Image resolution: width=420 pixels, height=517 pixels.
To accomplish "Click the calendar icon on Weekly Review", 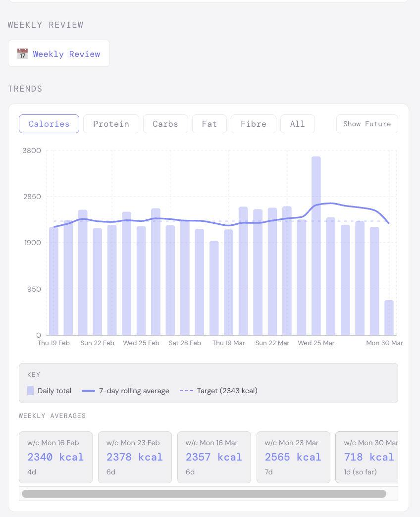I will point(22,53).
